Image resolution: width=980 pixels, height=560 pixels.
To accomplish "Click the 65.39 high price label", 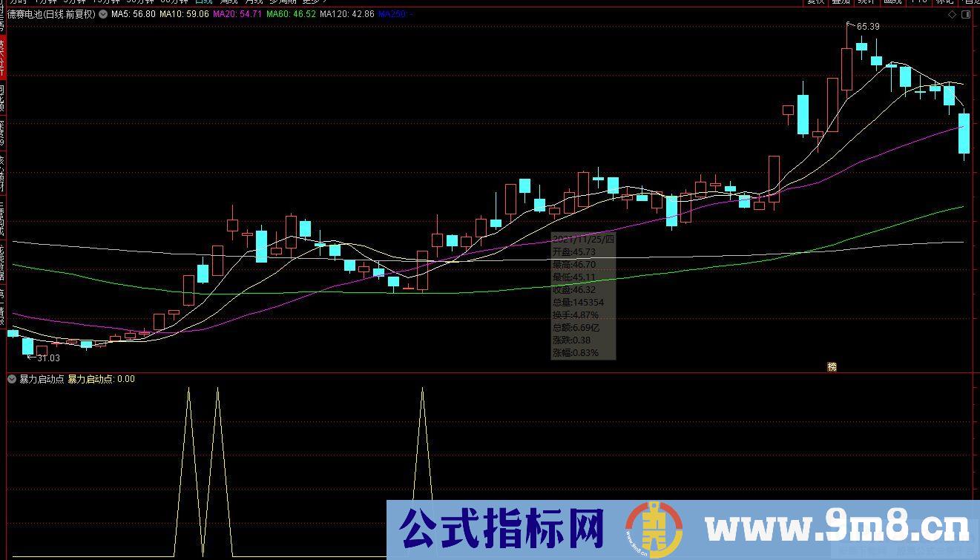I will click(x=868, y=27).
